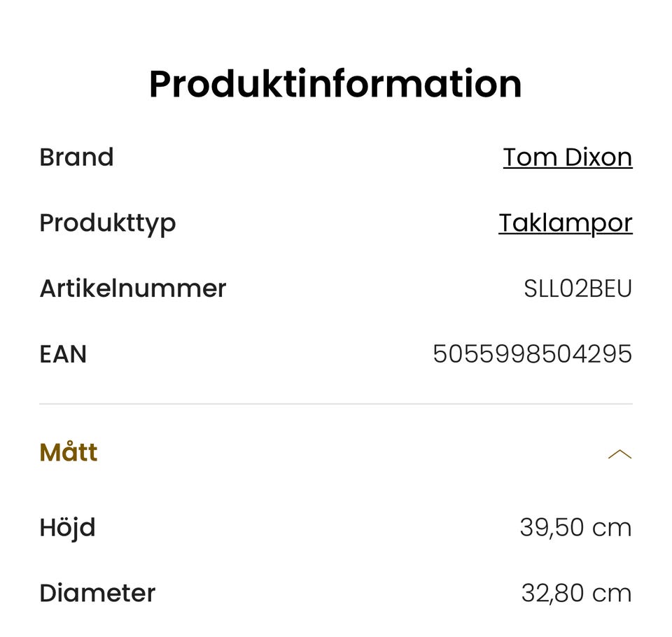Collapse the Mått section using the chevron
The image size is (672, 637).
pos(619,454)
